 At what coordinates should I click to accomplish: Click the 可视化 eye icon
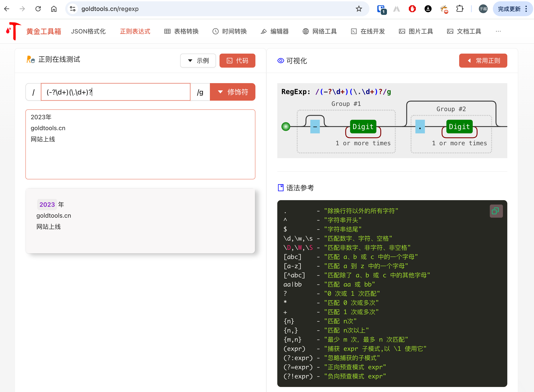(281, 61)
